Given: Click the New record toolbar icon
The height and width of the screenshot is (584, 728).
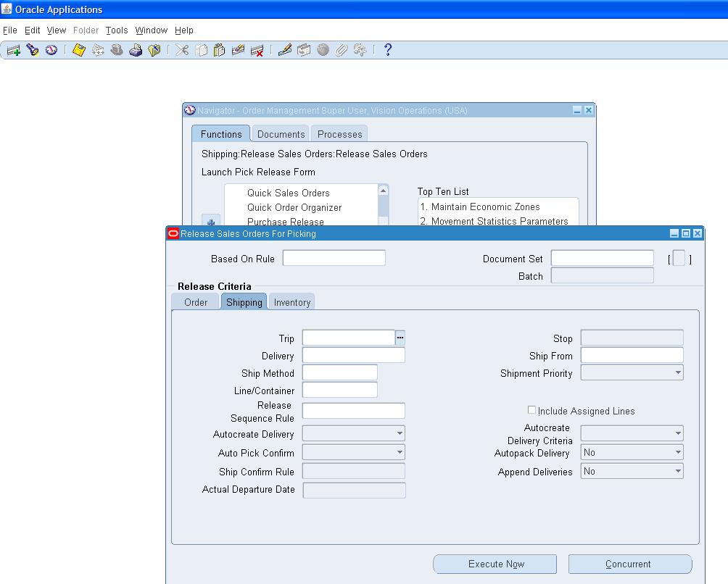Looking at the screenshot, I should click(14, 50).
